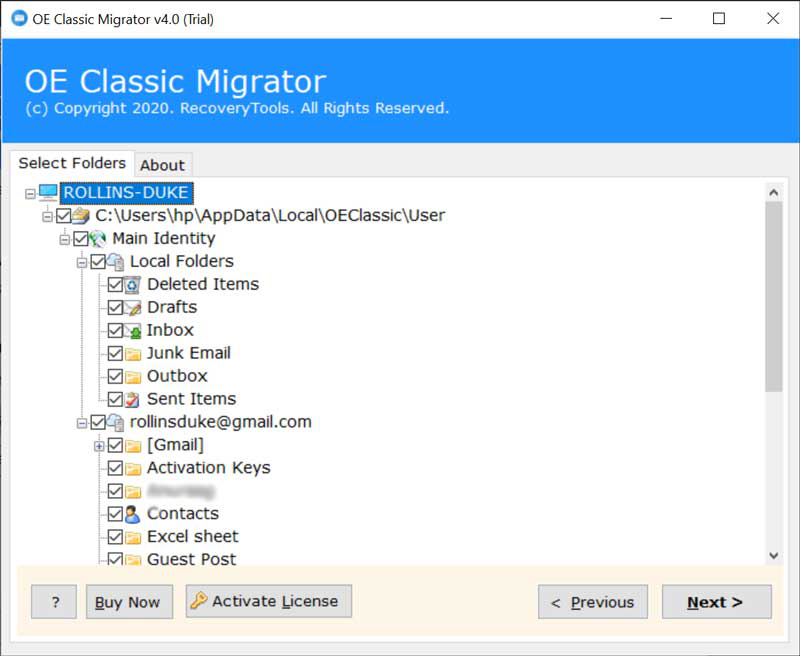Screen dimensions: 800x656
Task: Collapse the Main Identity node
Action: point(65,239)
